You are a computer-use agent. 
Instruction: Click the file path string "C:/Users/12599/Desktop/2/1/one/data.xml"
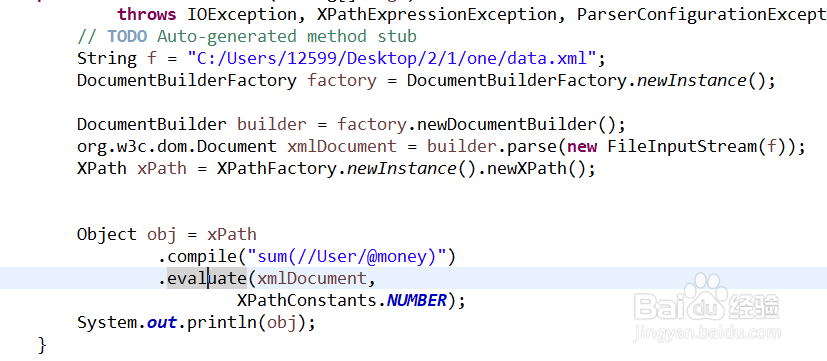pos(392,58)
